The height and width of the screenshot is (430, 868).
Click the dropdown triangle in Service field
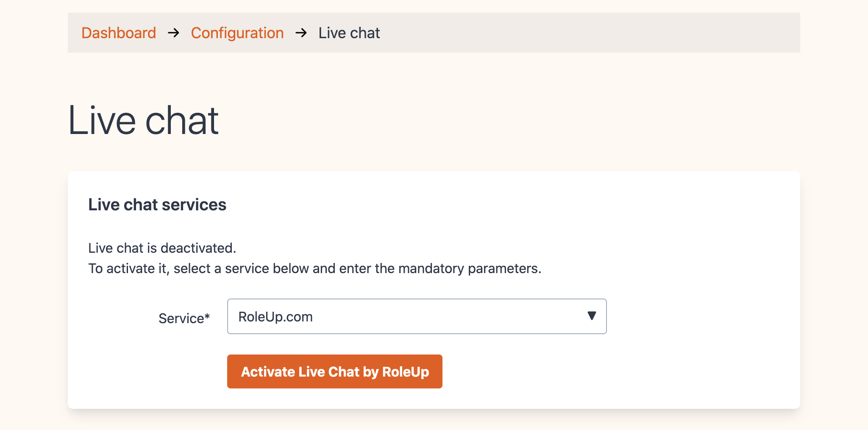click(x=592, y=316)
